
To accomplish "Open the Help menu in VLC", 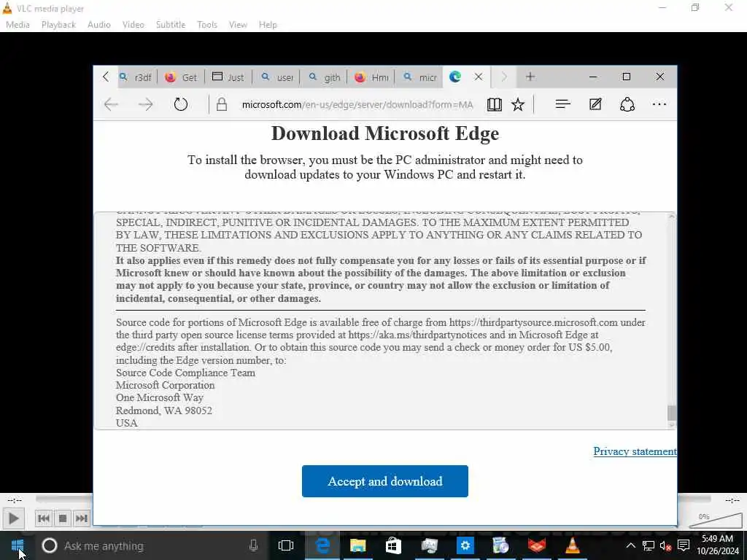I will click(268, 25).
